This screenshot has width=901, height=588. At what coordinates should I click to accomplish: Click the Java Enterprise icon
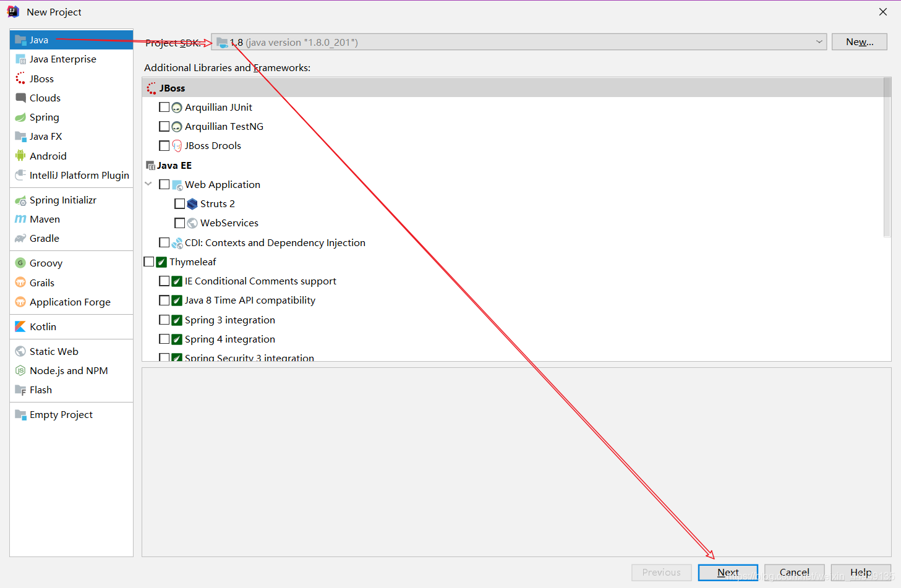[x=20, y=59]
